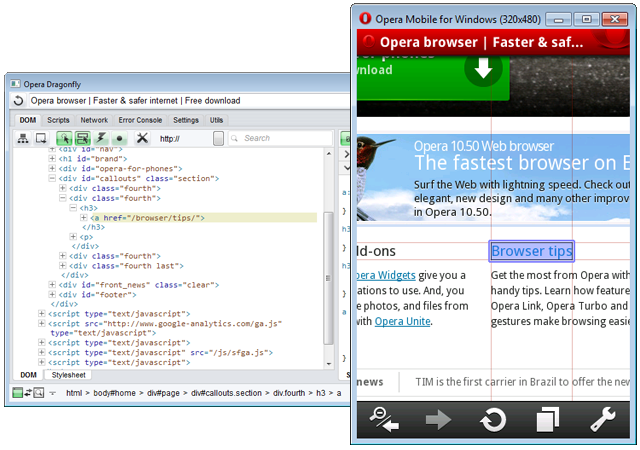Expand the p node
The image size is (640, 450).
pos(73,236)
